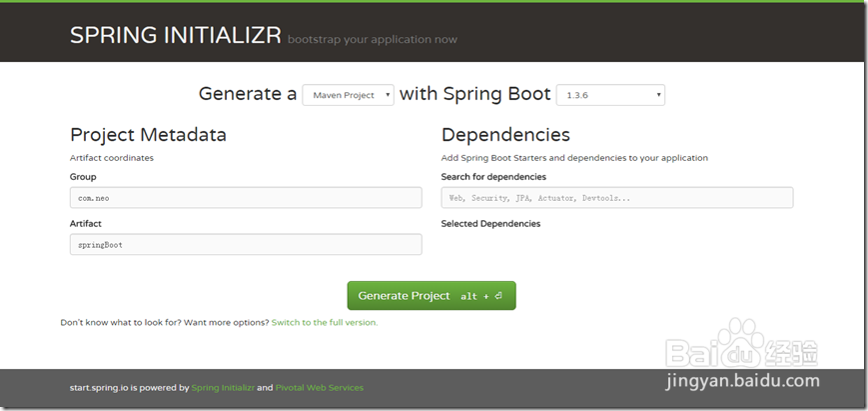The width and height of the screenshot is (868, 411).
Task: Open the Spring Boot version 1.3.6 dropdown
Action: point(610,95)
